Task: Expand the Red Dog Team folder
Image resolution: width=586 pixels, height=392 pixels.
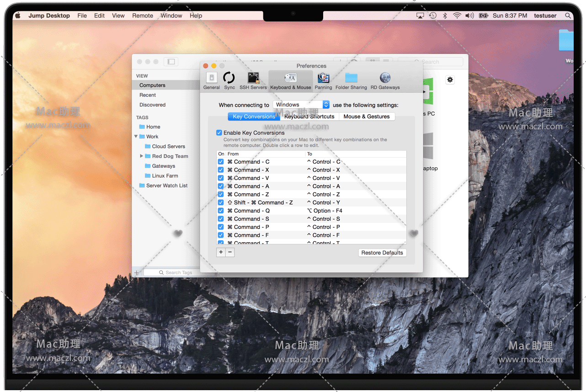Action: tap(142, 156)
